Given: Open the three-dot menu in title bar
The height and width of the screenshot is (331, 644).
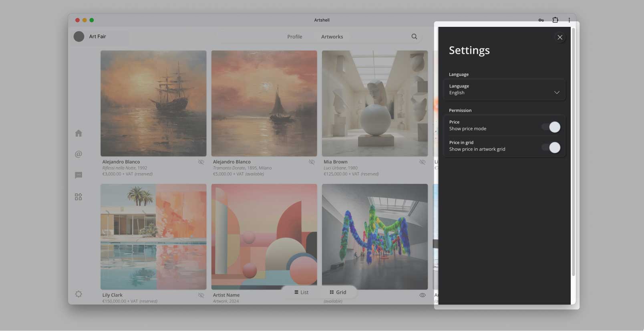Looking at the screenshot, I should (569, 20).
